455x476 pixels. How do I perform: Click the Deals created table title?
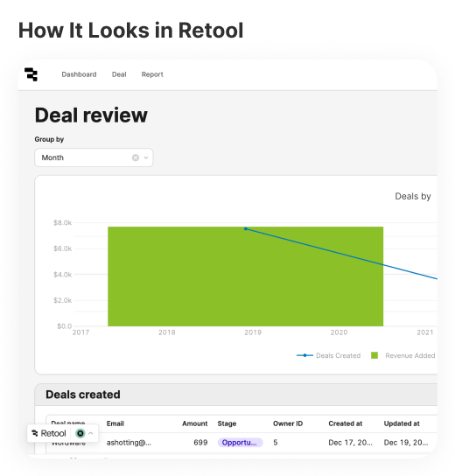pyautogui.click(x=83, y=395)
